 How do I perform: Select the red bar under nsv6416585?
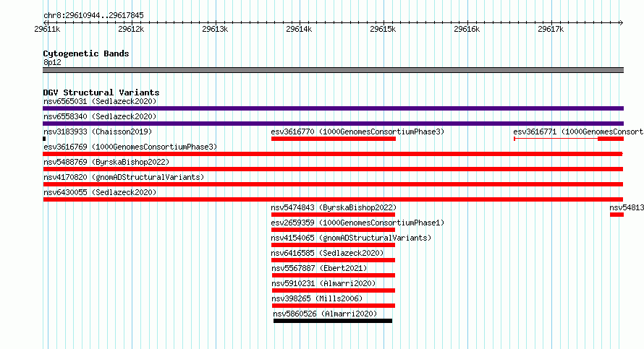[x=333, y=260]
